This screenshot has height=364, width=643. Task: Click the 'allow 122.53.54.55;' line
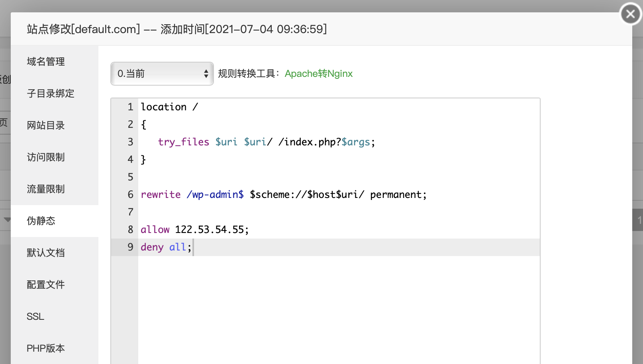pyautogui.click(x=195, y=230)
